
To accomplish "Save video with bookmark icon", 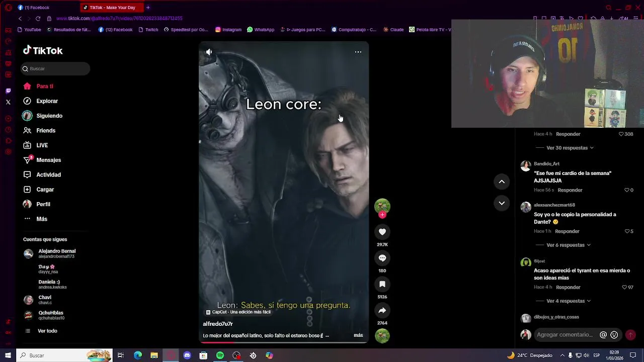I will 382,284.
